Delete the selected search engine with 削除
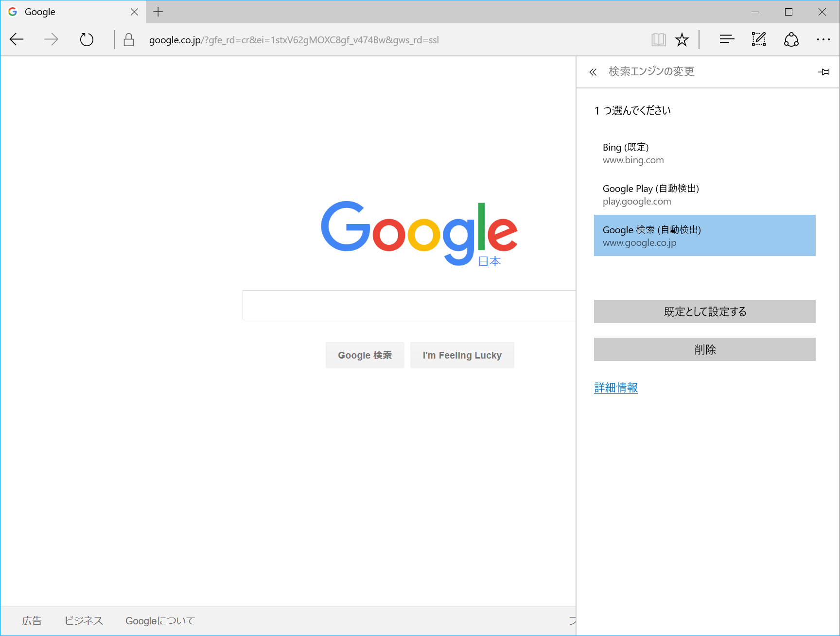The image size is (840, 636). [x=704, y=349]
